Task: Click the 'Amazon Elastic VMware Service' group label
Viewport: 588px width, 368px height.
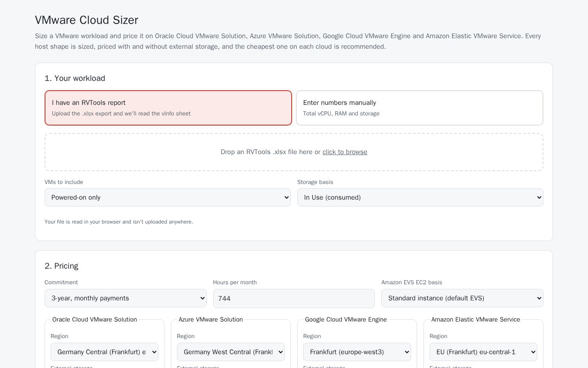Action: click(x=476, y=319)
